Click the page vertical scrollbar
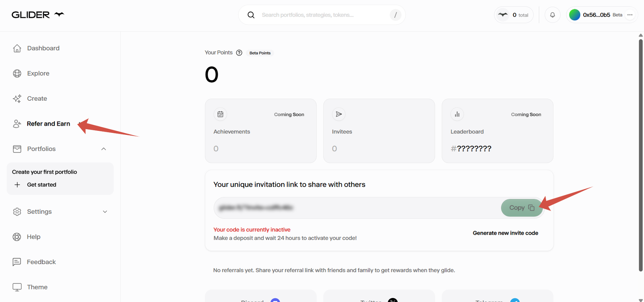The image size is (644, 302). coord(641,153)
